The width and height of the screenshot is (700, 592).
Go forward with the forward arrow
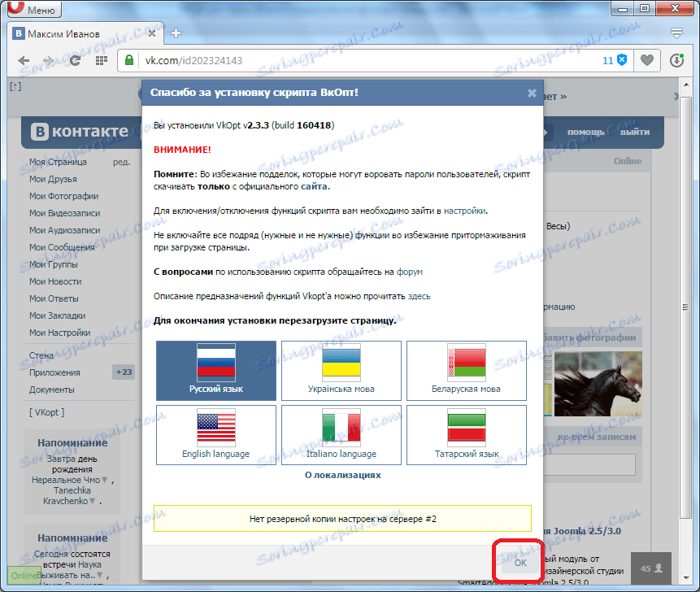pyautogui.click(x=48, y=60)
